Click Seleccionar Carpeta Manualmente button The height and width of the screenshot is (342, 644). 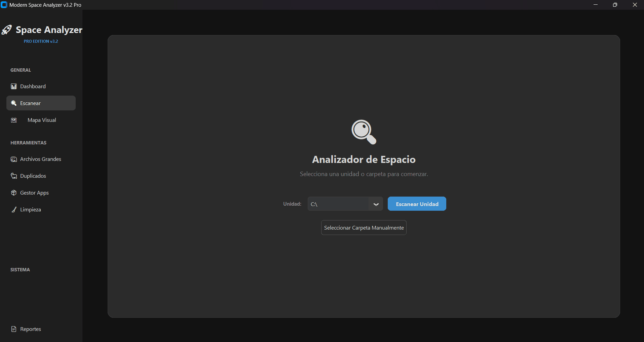coord(364,228)
